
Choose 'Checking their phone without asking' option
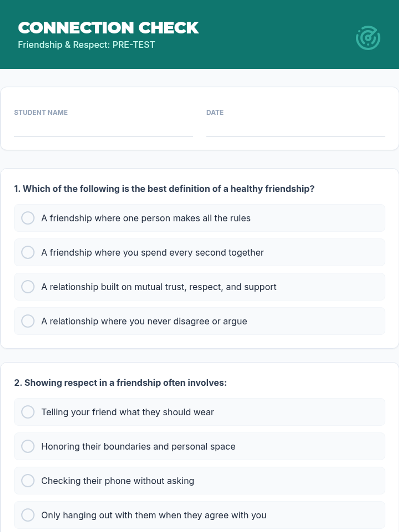(x=199, y=481)
